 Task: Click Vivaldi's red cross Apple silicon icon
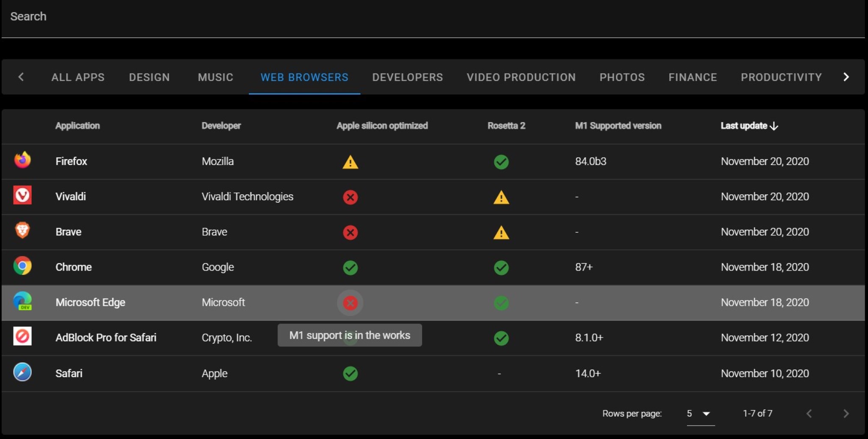point(350,197)
